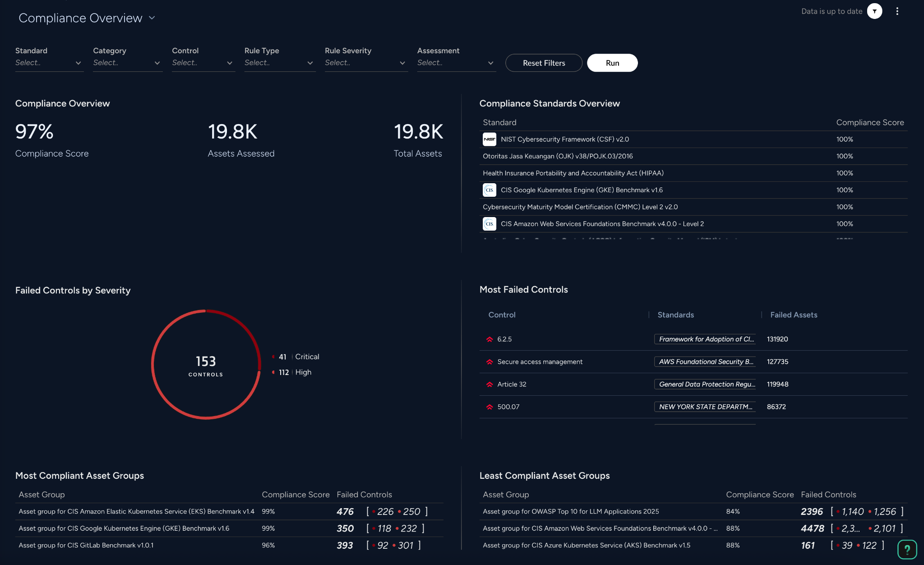Click the NIST logo icon in standards table
The image size is (924, 565).
click(490, 139)
